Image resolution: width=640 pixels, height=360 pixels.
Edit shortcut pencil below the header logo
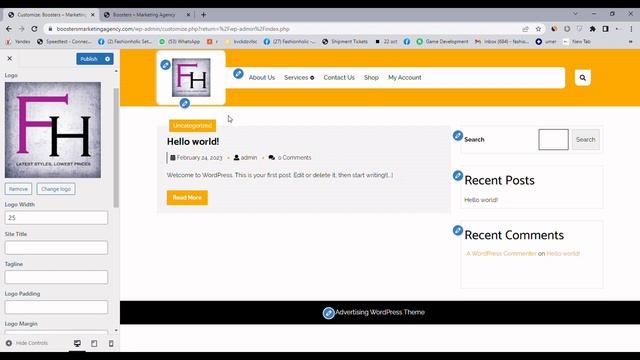(184, 103)
